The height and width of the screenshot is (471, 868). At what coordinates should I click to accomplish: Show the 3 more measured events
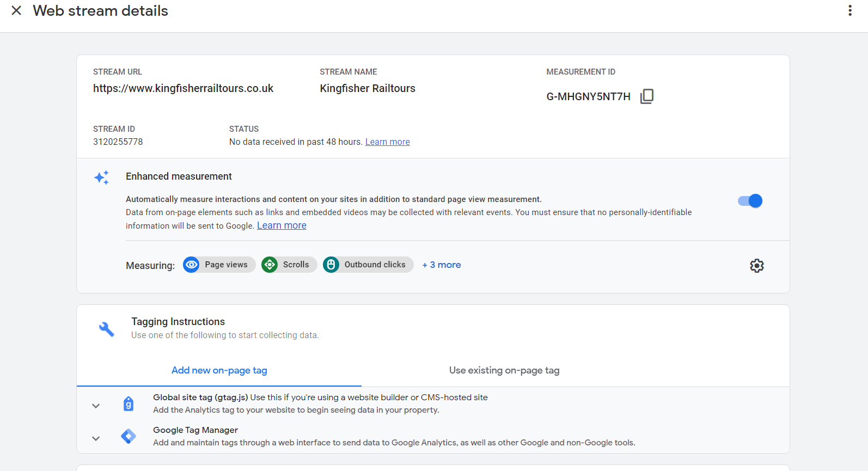pos(441,265)
